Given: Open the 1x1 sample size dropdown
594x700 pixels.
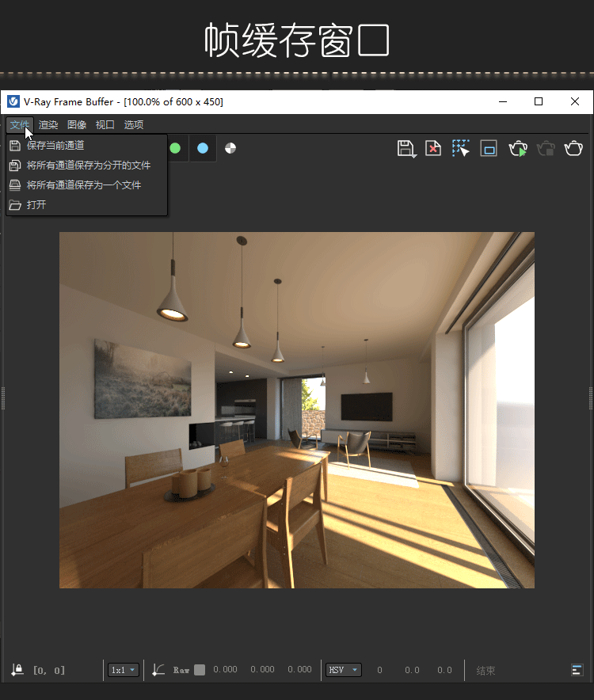Looking at the screenshot, I should coord(124,670).
